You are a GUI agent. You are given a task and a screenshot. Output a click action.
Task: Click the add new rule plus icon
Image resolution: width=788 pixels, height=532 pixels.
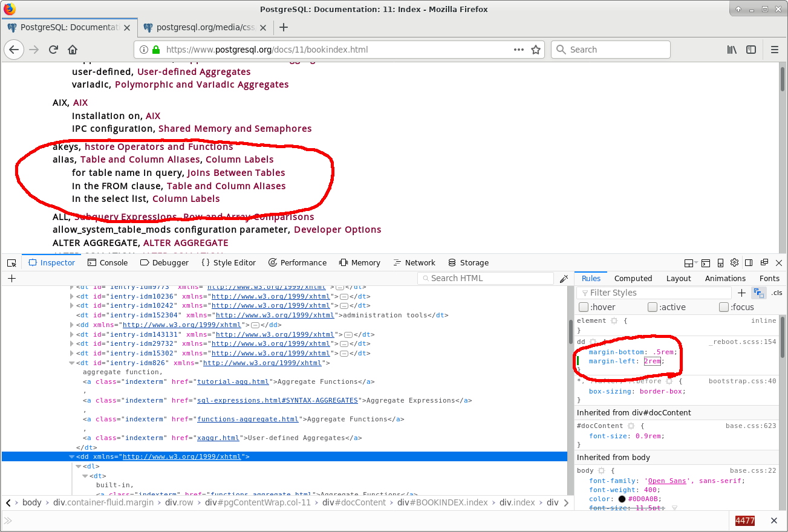(x=742, y=293)
